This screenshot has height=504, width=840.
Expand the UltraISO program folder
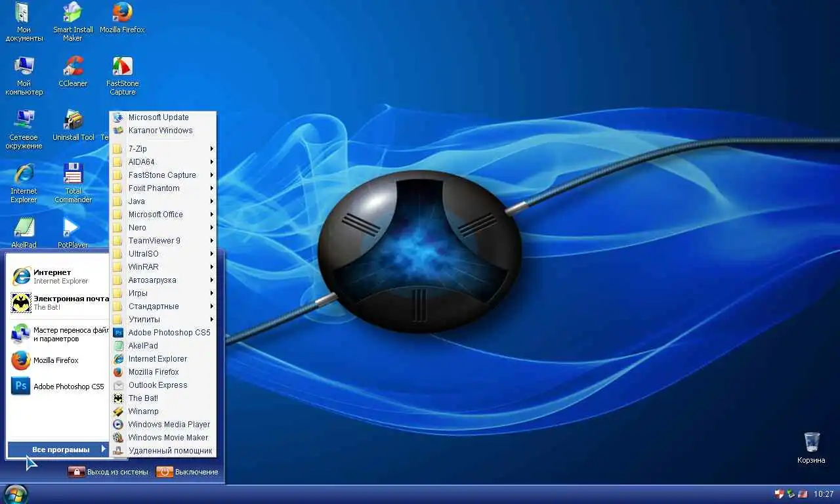[x=163, y=254]
